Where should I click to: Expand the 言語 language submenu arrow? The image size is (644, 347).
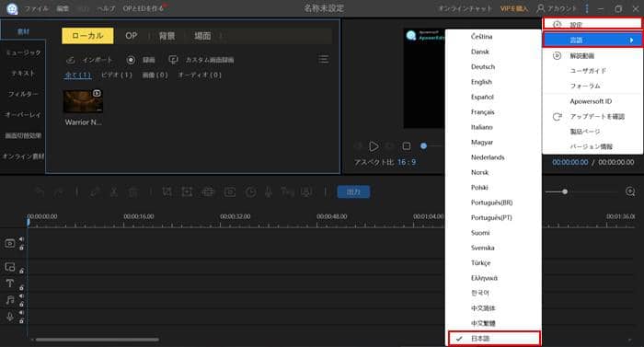click(631, 40)
